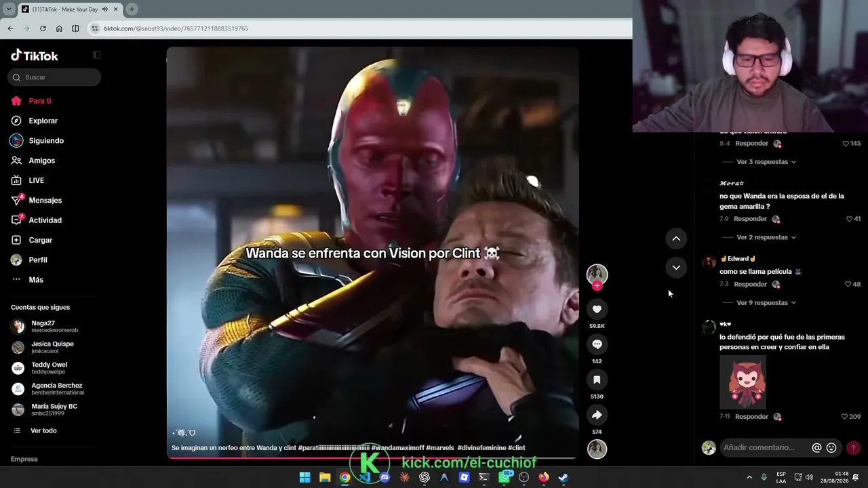Go to the previous video with up arrow
Image resolution: width=868 pixels, height=488 pixels.
pos(676,239)
